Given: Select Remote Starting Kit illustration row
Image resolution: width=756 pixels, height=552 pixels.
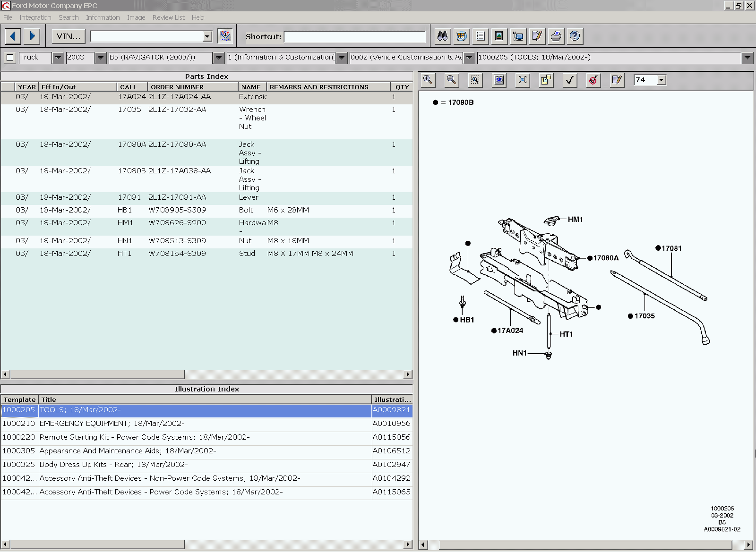Looking at the screenshot, I should [206, 437].
